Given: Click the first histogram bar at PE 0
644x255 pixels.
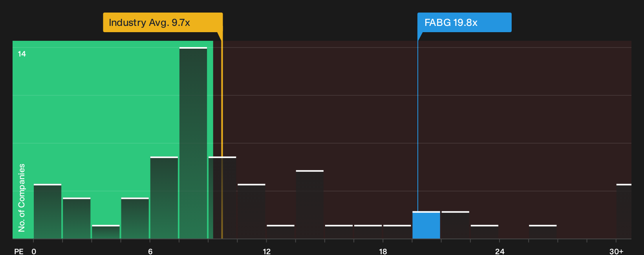Looking at the screenshot, I should 48,211.
